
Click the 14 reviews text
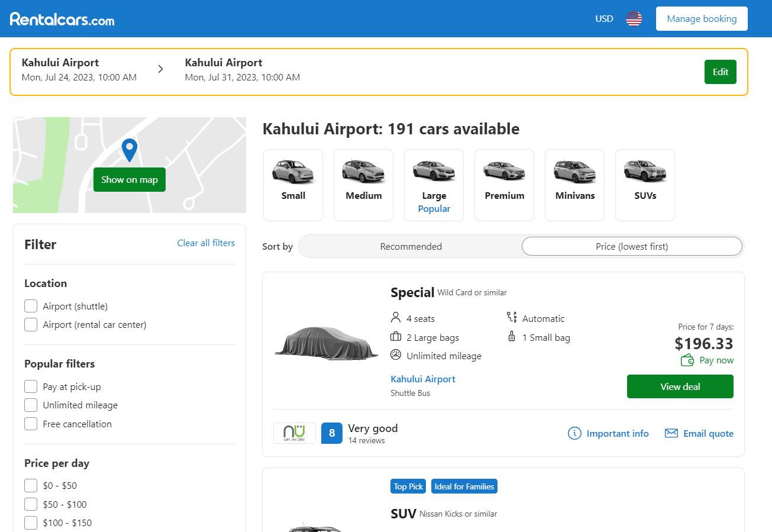pyautogui.click(x=367, y=441)
